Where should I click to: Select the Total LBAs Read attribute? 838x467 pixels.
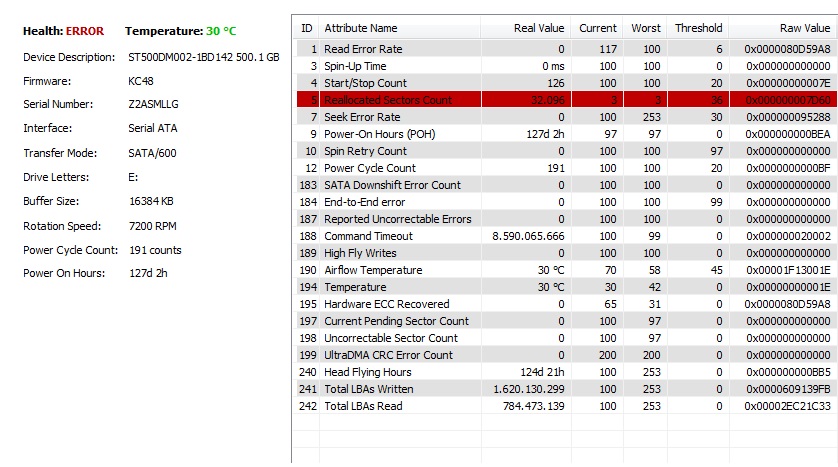point(565,406)
